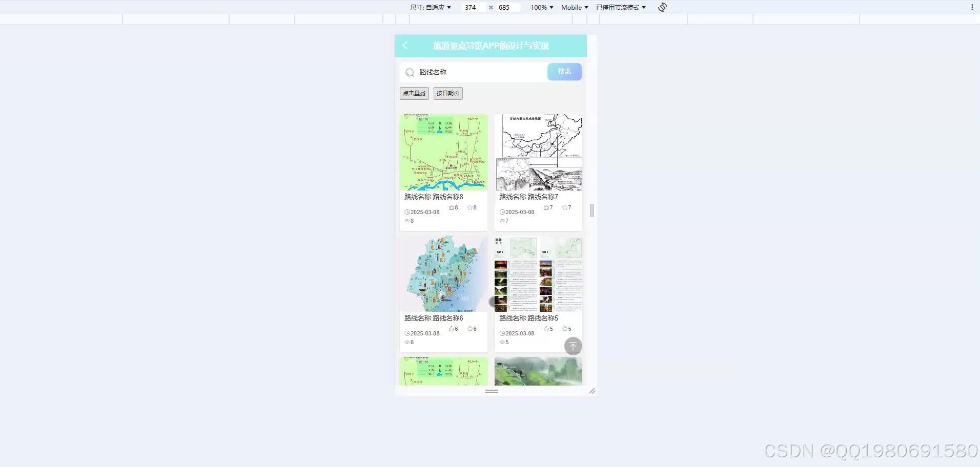Click the star favorite icon on 路线名称7 card

563,207
